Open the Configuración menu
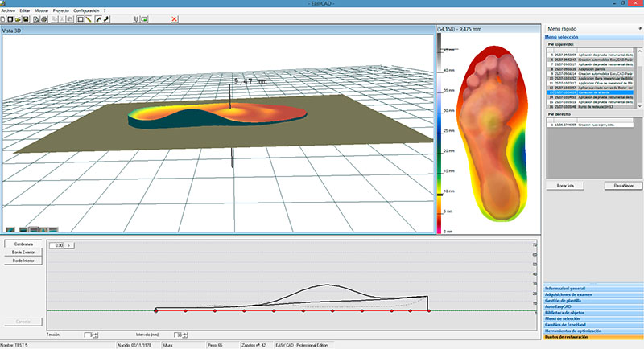 [x=86, y=10]
